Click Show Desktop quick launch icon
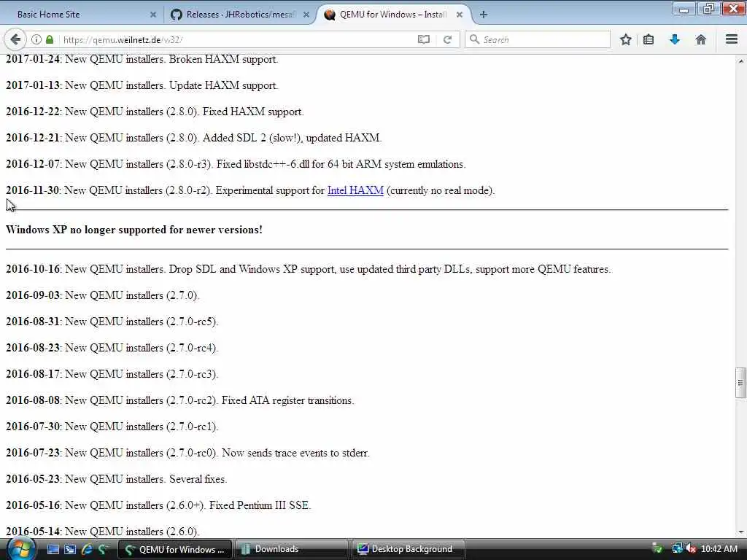The height and width of the screenshot is (560, 747). point(53,549)
